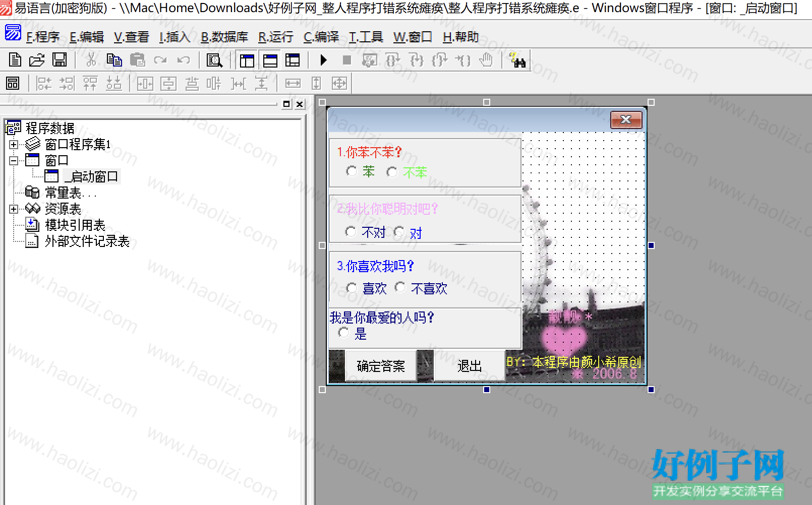Select the 笨 radio button

click(352, 171)
